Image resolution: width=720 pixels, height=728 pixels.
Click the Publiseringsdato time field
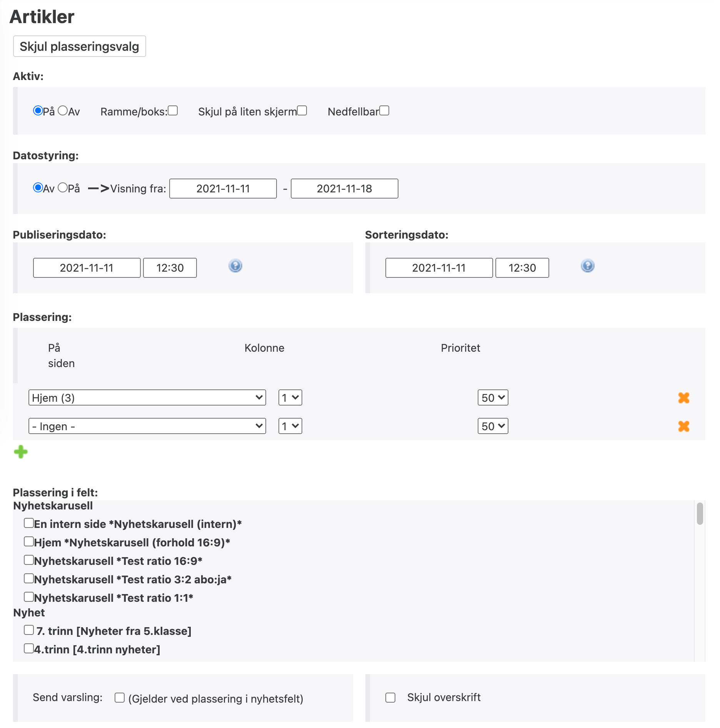coord(170,268)
